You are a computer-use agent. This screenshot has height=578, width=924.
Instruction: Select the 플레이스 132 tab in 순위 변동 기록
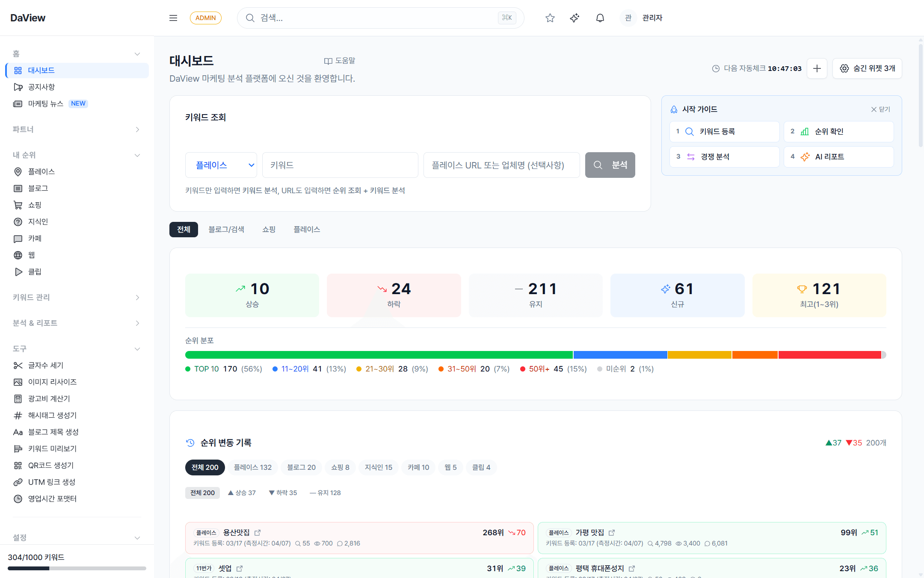[252, 467]
